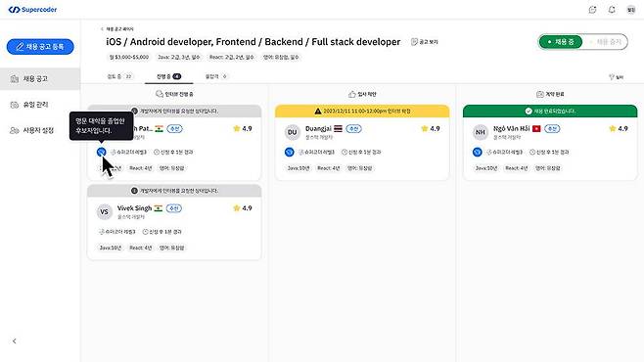
Task: Click the recommended badge on first candidate card
Action: [175, 129]
